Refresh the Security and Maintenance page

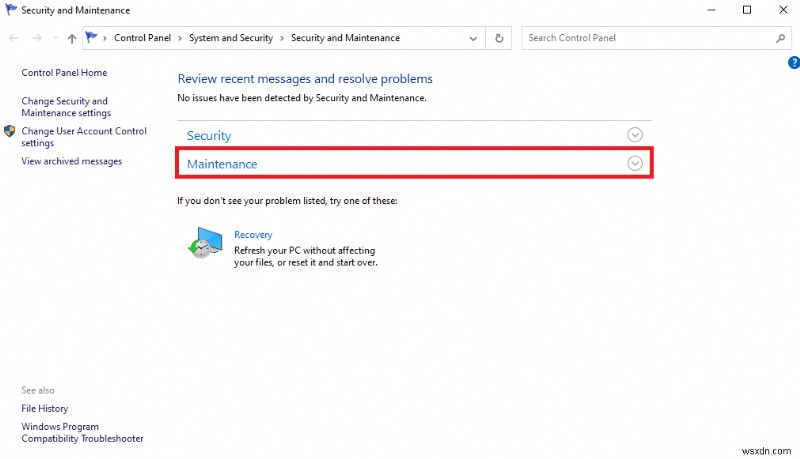click(499, 38)
